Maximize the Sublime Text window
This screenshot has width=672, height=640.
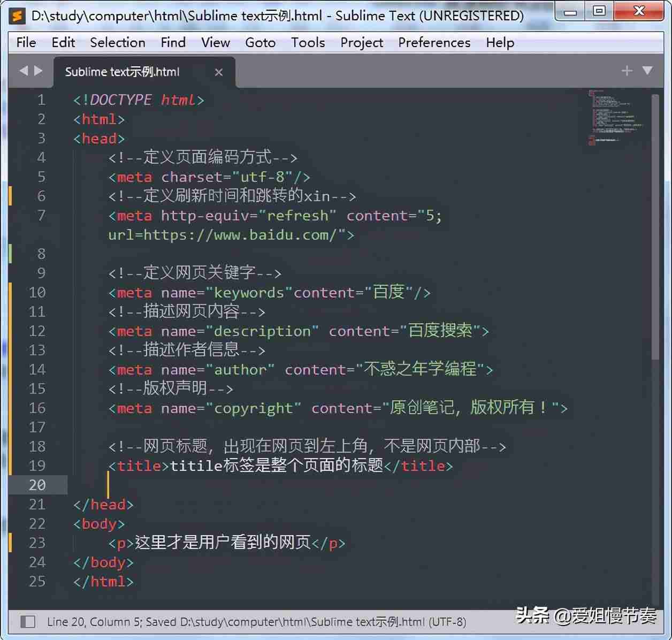599,11
